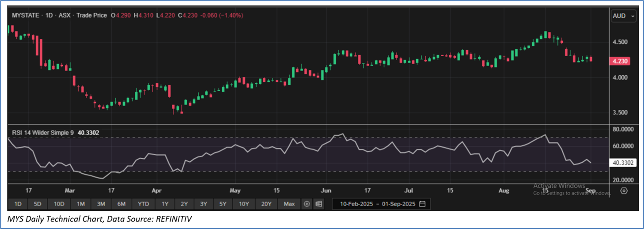
Task: Set chart range to 3M
Action: click(101, 204)
